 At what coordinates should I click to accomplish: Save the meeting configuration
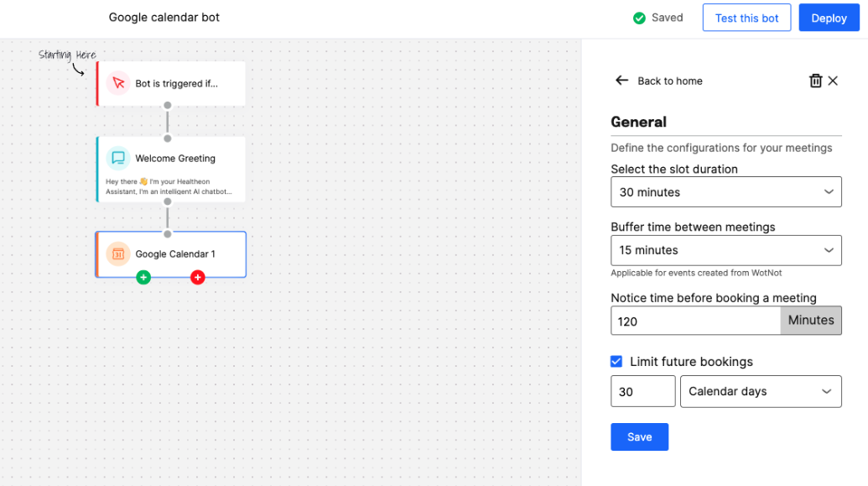[x=639, y=436]
